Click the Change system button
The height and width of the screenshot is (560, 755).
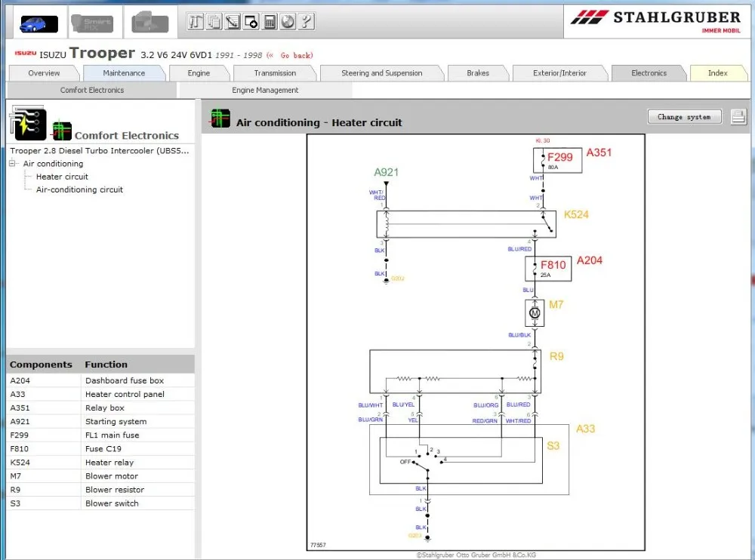click(x=684, y=117)
